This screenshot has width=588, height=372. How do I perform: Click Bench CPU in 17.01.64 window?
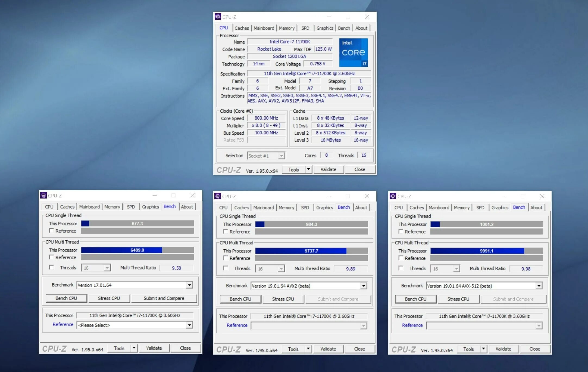[66, 298]
